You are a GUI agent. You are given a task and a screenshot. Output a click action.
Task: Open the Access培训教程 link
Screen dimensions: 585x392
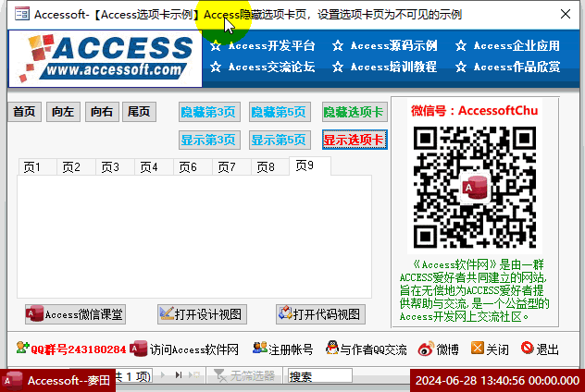393,67
